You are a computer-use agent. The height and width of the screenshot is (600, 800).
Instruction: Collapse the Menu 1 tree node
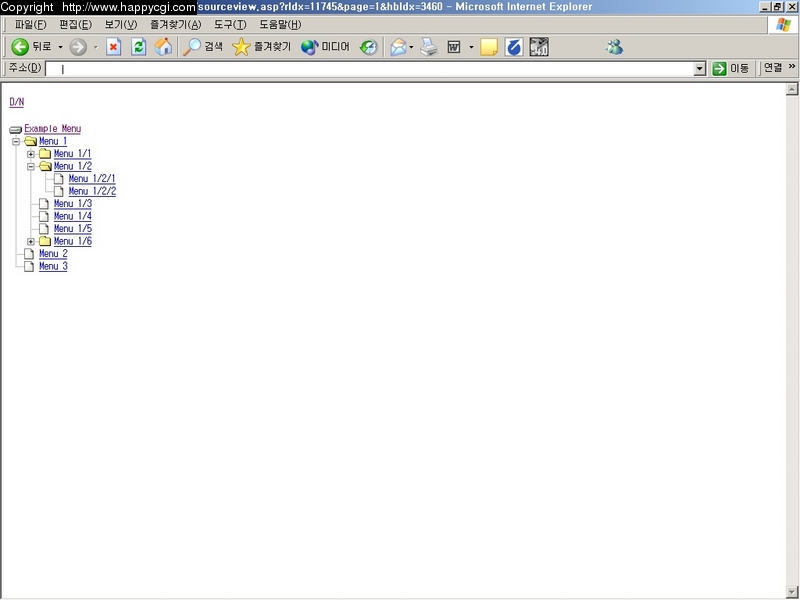point(16,141)
